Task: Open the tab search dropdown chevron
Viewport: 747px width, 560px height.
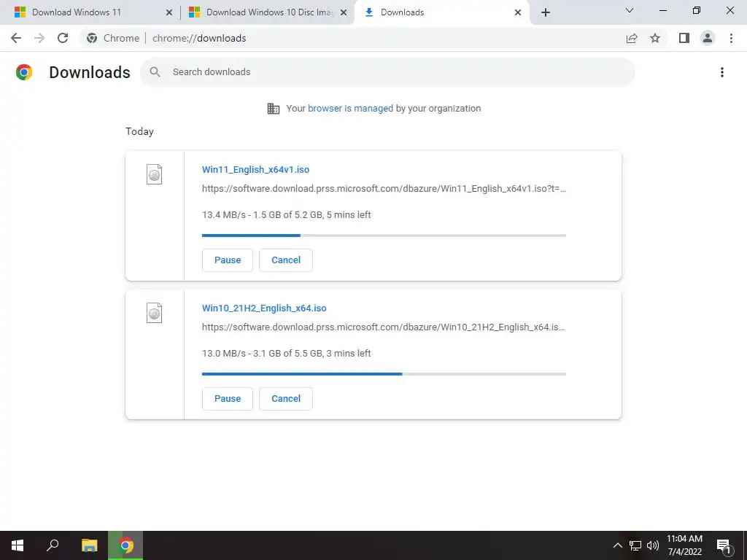Action: pos(630,10)
